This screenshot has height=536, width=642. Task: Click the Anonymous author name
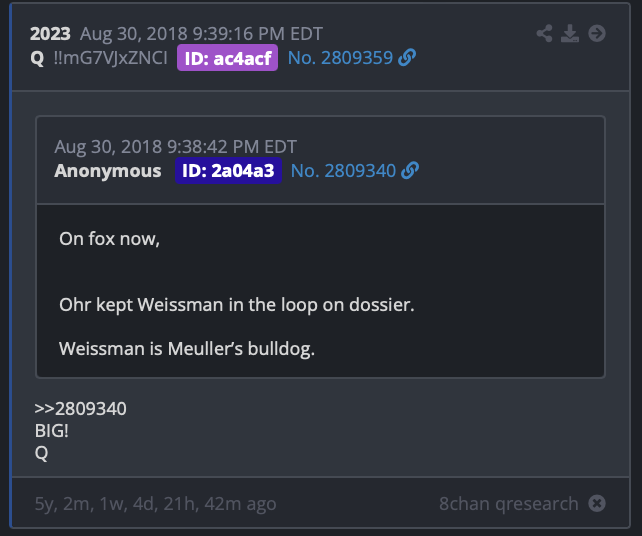[x=108, y=171]
